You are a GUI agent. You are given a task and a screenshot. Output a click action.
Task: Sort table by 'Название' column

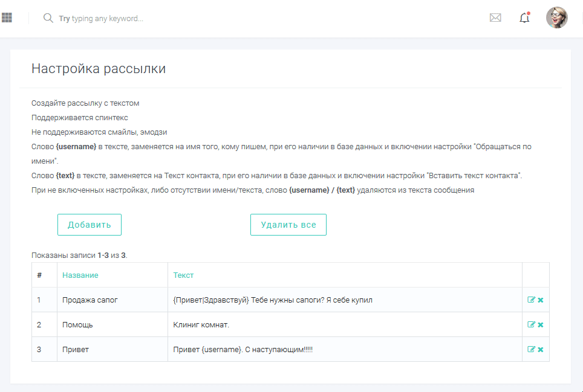(x=80, y=275)
